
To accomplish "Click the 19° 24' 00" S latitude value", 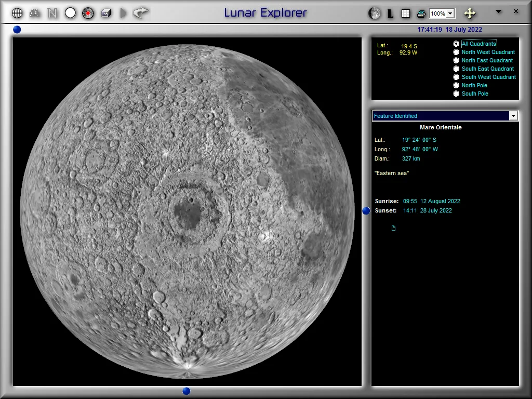I will coord(419,140).
